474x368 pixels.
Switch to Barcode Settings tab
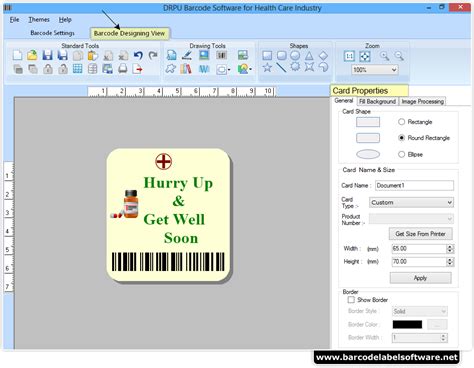point(52,33)
